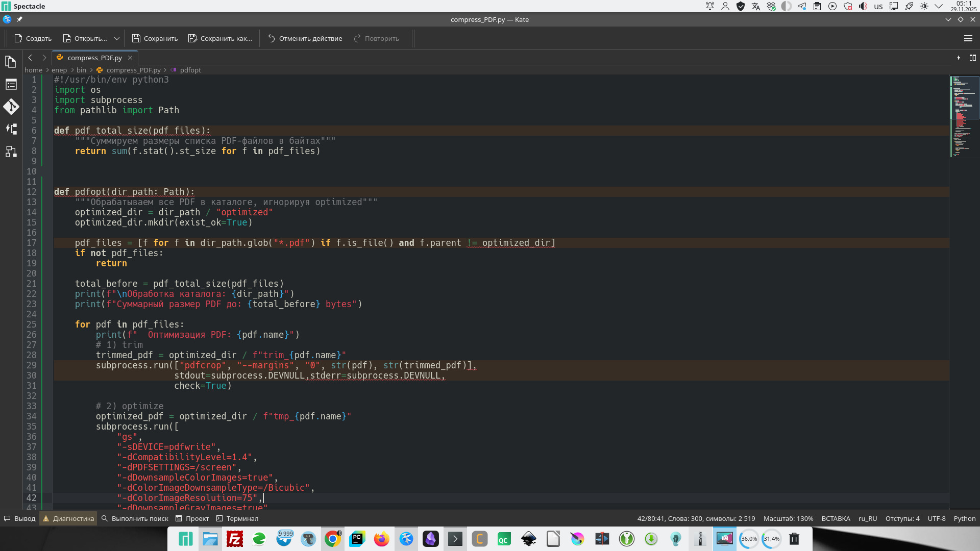
Task: Click the Save (Сохранить) toolbar button
Action: [x=155, y=38]
